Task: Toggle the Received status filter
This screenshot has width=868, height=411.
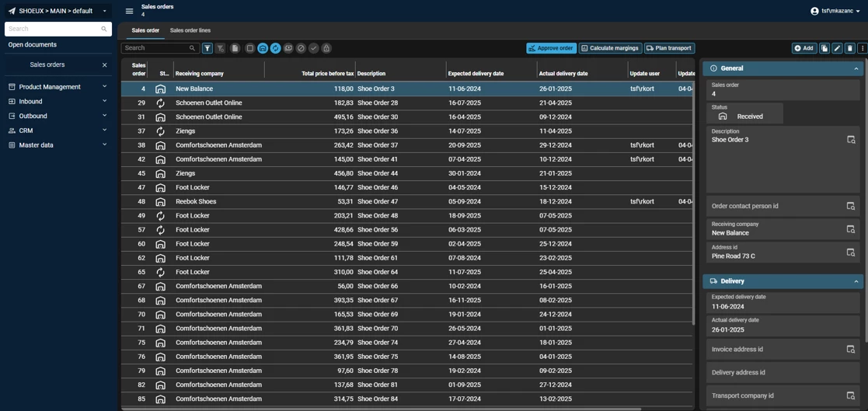Action: [263, 48]
